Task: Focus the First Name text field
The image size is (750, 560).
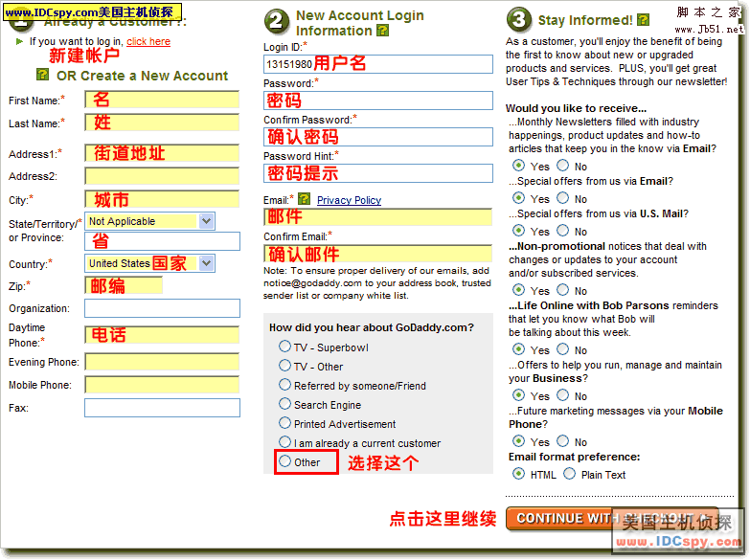Action: pos(162,100)
